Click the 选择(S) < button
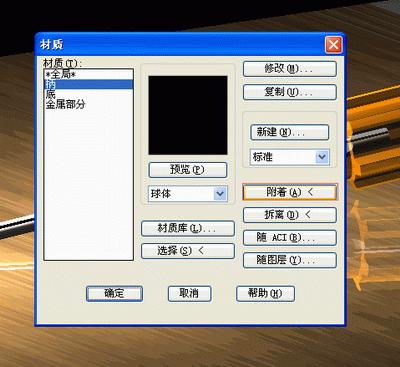This screenshot has width=400, height=367. [188, 251]
